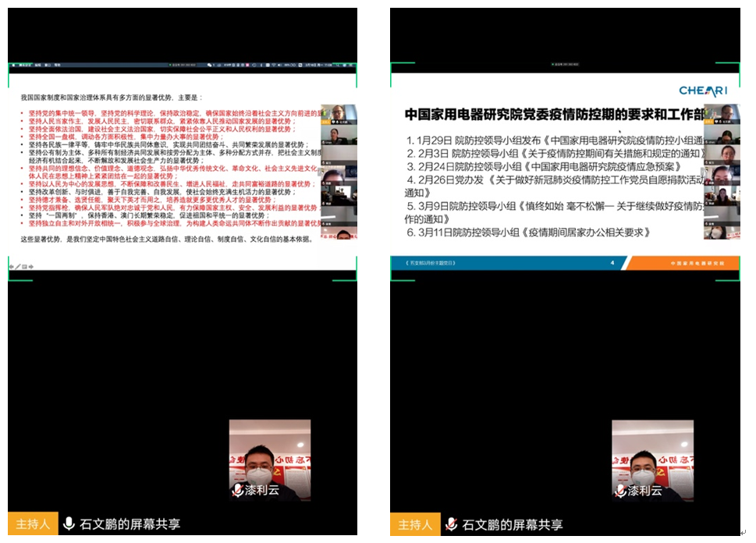Click the 主持人 label in the right screenshot
Image resolution: width=756 pixels, height=543 pixels.
pyautogui.click(x=415, y=524)
